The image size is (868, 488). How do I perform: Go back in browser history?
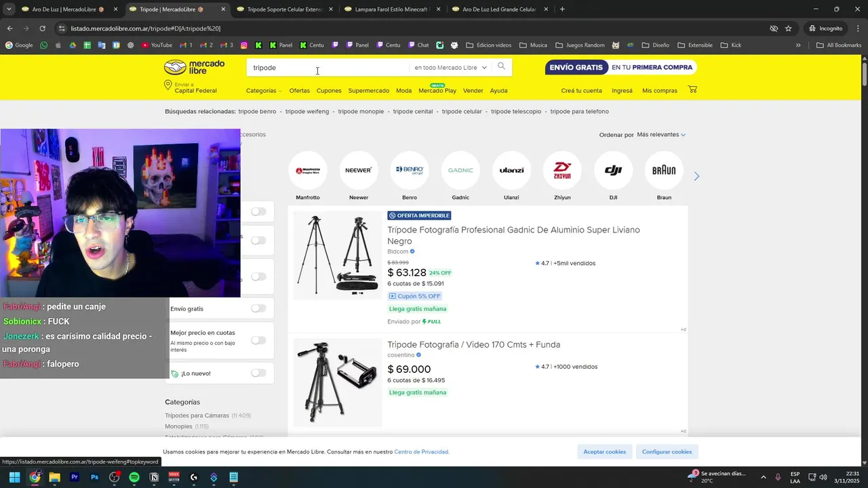(9, 28)
